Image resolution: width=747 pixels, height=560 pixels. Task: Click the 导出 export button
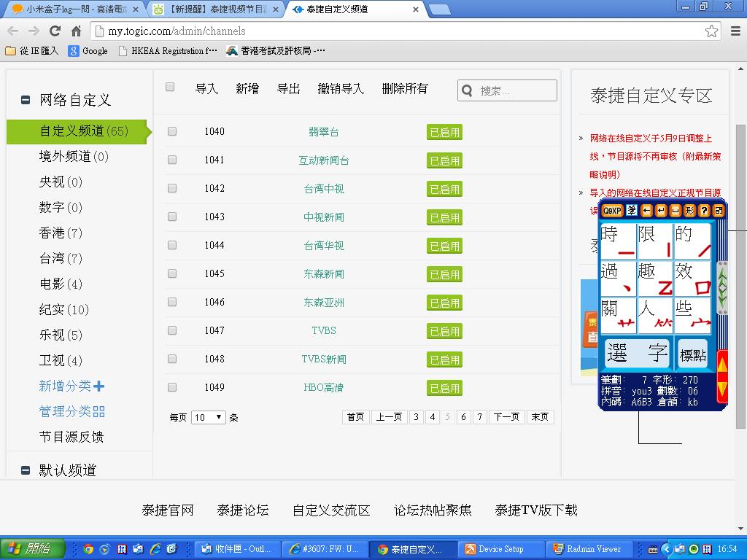tap(289, 88)
